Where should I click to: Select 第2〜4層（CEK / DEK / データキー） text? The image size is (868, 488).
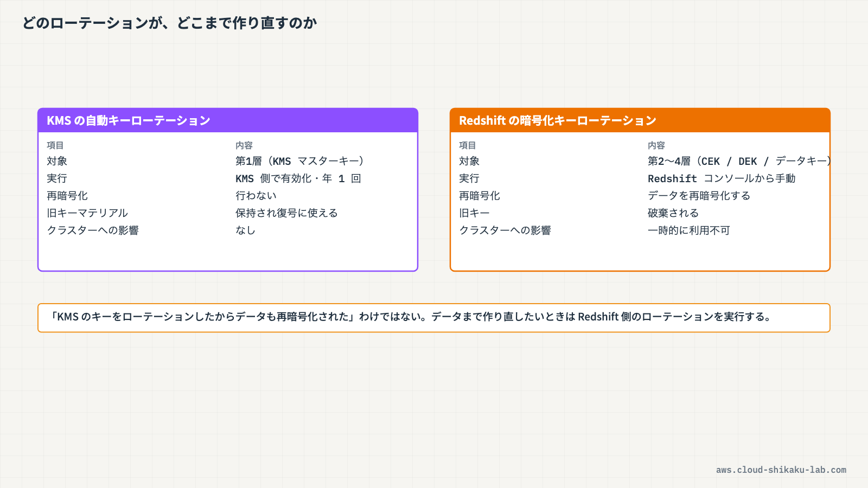pos(739,161)
